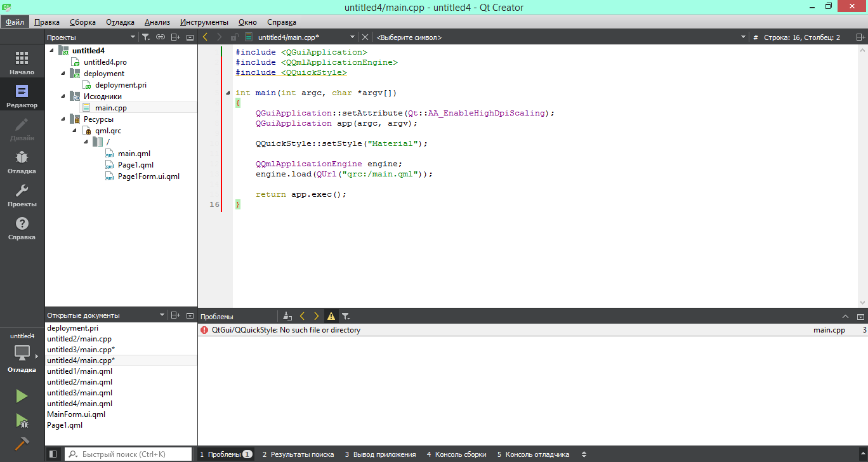Screen dimensions: 868x462
Task: Click the Строка 16, Столбец 2 indicator
Action: 801,37
